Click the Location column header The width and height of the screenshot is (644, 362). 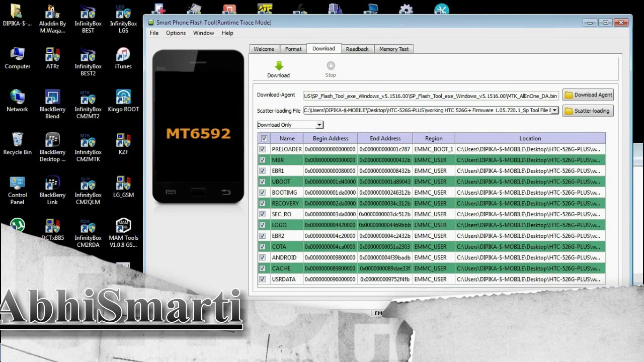530,138
